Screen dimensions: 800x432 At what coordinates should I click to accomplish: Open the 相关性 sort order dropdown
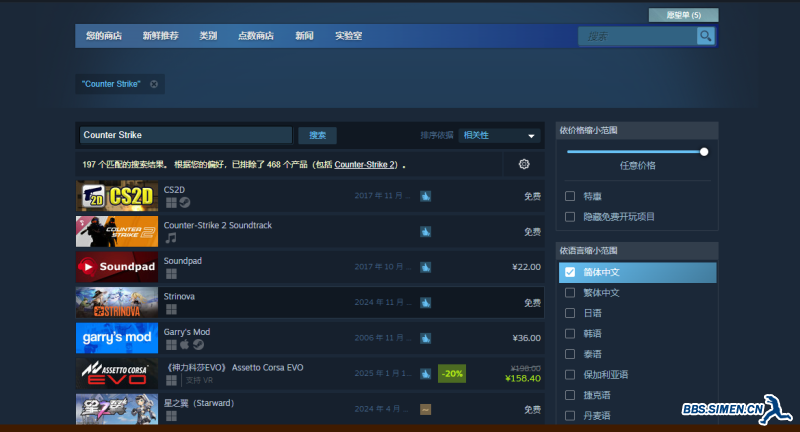coord(499,135)
